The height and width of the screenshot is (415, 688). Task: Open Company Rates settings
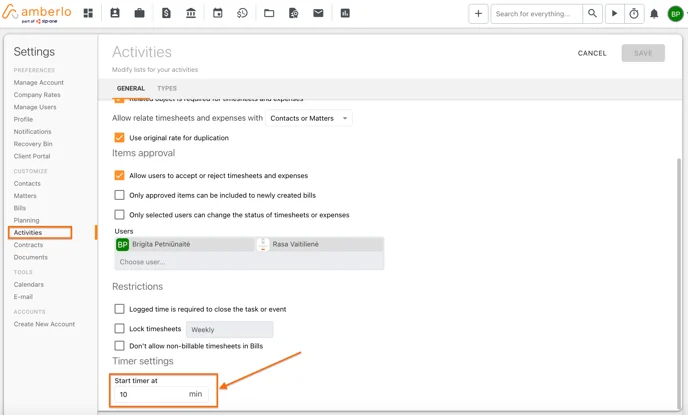tap(37, 95)
